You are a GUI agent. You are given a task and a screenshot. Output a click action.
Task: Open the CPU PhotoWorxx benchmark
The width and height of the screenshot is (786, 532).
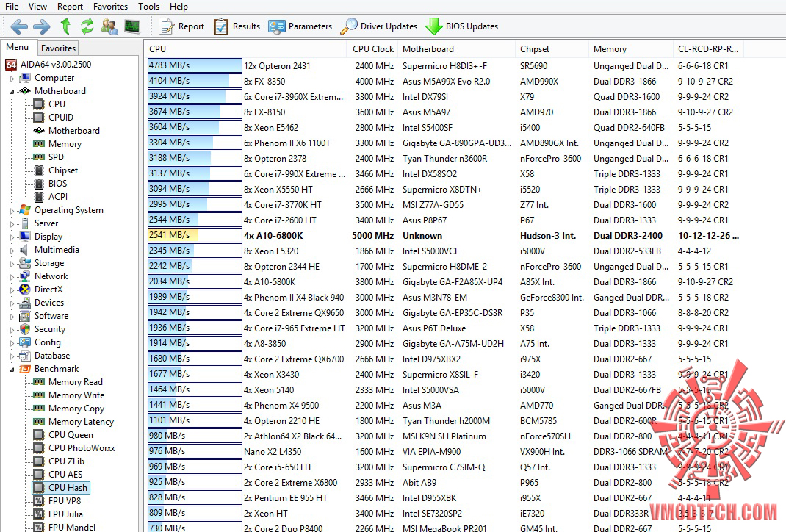(x=74, y=448)
